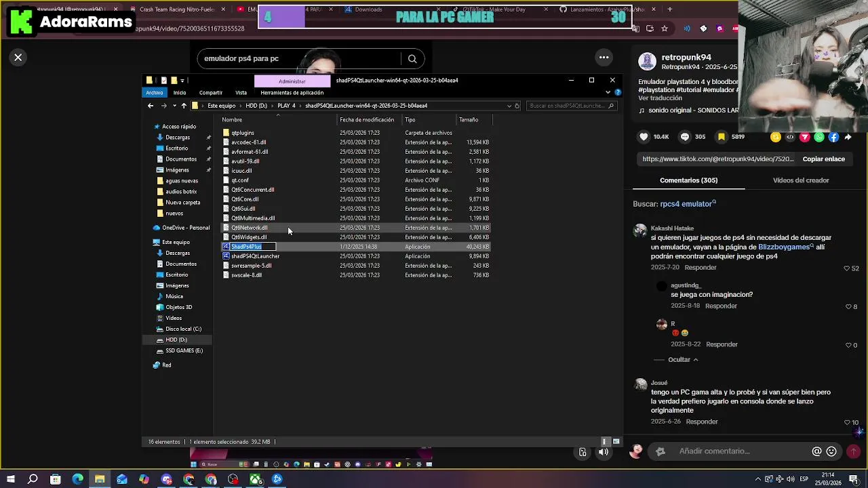Open Compartir ribbon tab
The image size is (868, 488).
pos(211,93)
